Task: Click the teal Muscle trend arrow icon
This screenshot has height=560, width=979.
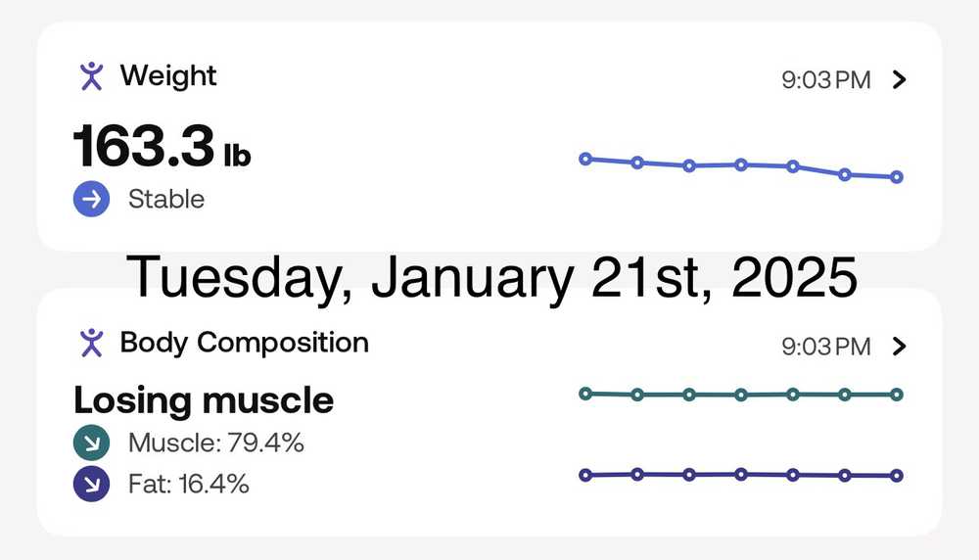Action: (x=92, y=443)
